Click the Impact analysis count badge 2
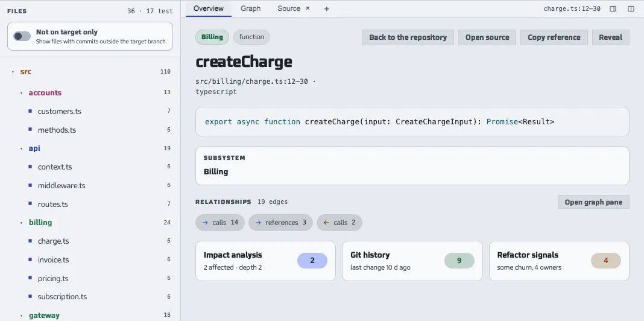 [312, 261]
